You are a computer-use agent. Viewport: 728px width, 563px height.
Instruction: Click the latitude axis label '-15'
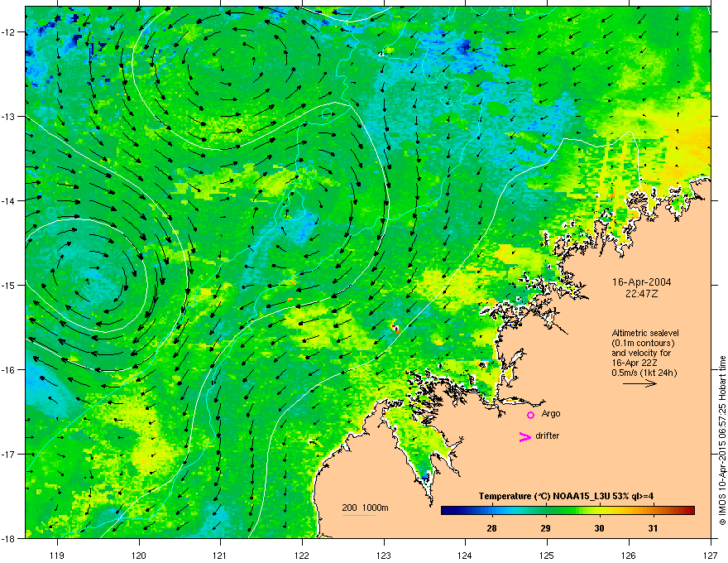coord(8,285)
